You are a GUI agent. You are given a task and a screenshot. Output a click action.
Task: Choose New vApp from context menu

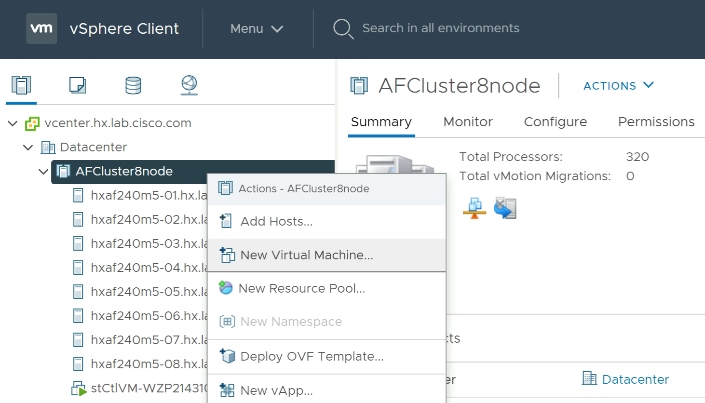pos(327,390)
